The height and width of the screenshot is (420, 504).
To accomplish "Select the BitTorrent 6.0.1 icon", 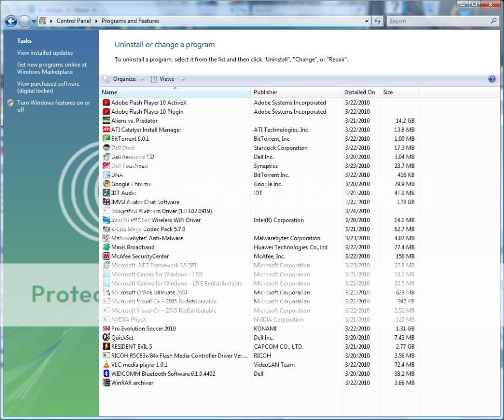I will click(106, 139).
